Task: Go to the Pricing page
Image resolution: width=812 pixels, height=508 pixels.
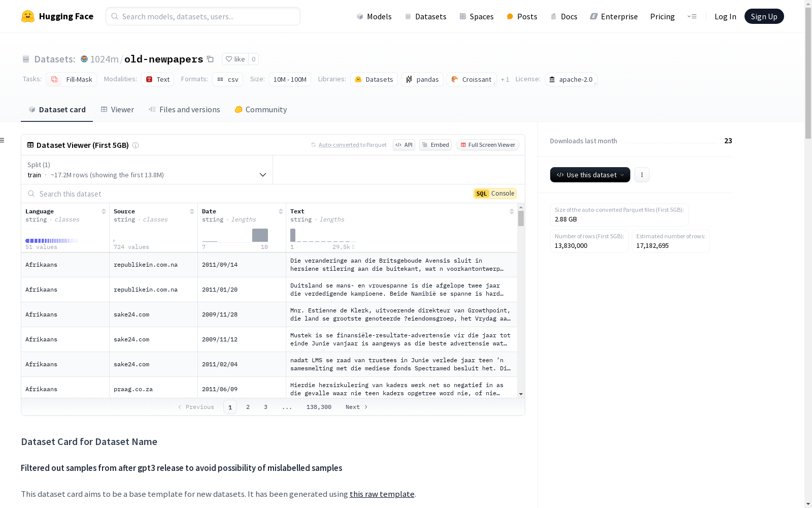Action: point(662,16)
